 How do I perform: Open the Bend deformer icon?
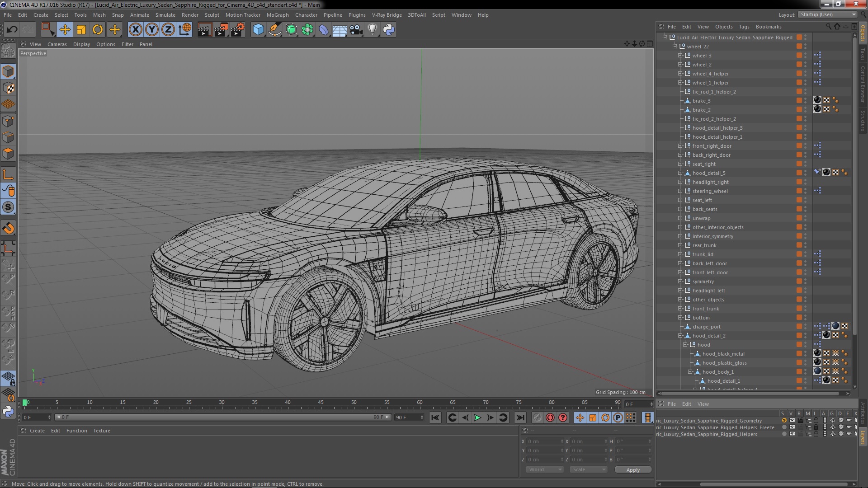(324, 30)
